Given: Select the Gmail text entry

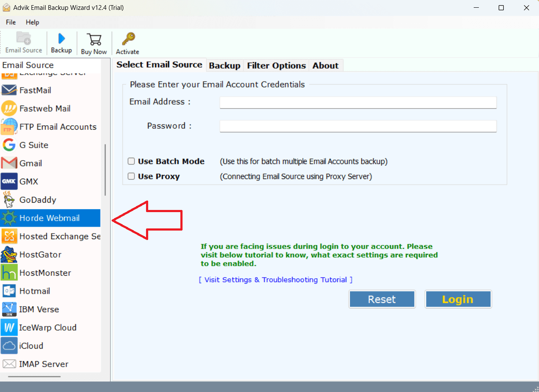Looking at the screenshot, I should (x=31, y=163).
